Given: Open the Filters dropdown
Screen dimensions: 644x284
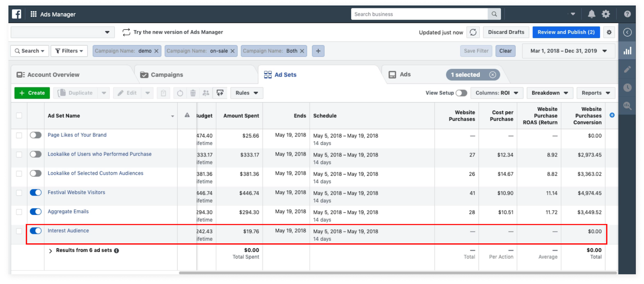Looking at the screenshot, I should tap(69, 51).
